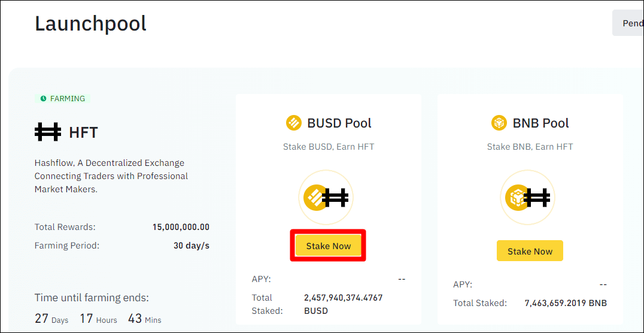Click the 2,457,940,374.4767 BUSD staked amount
Screen dimensions: 644x333
click(344, 304)
